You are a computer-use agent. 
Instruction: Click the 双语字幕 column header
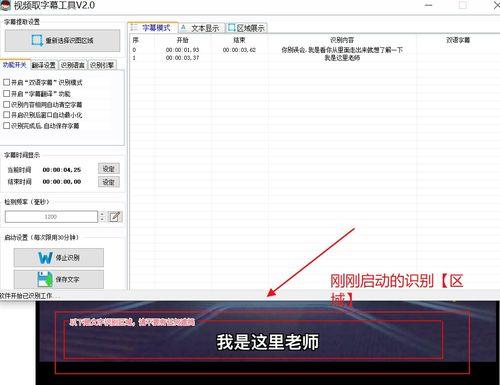pyautogui.click(x=458, y=40)
